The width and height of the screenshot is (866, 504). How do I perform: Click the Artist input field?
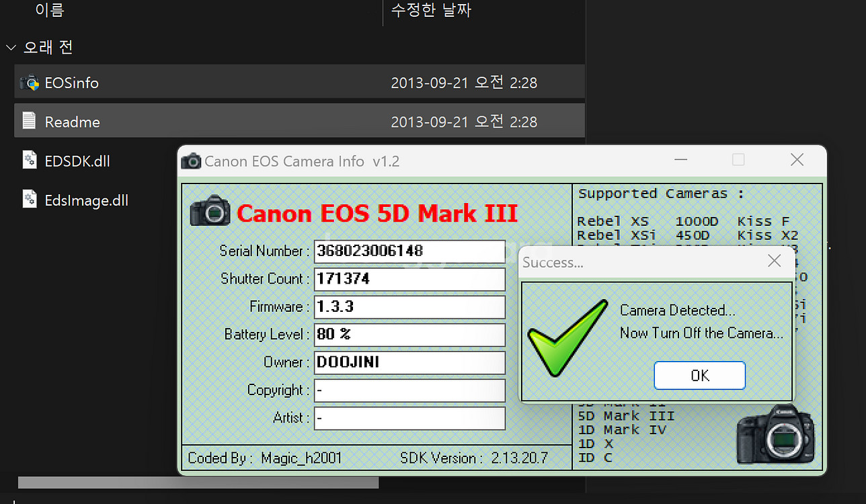[x=409, y=418]
